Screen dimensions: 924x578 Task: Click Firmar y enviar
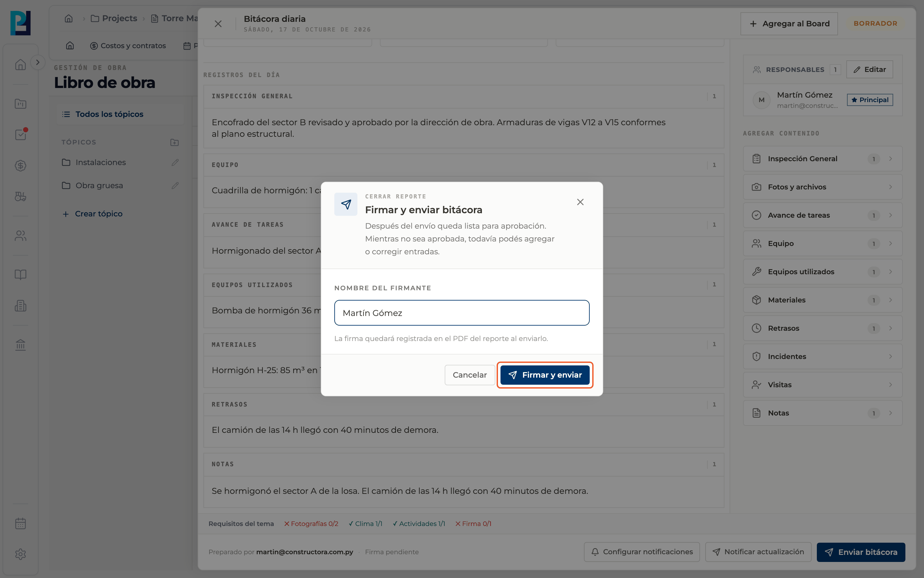tap(545, 375)
